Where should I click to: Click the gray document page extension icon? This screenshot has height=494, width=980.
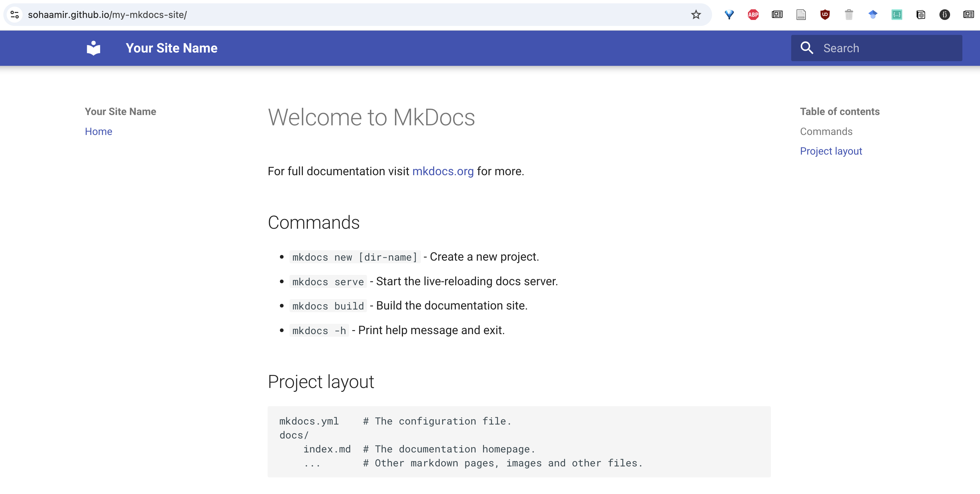pos(801,15)
